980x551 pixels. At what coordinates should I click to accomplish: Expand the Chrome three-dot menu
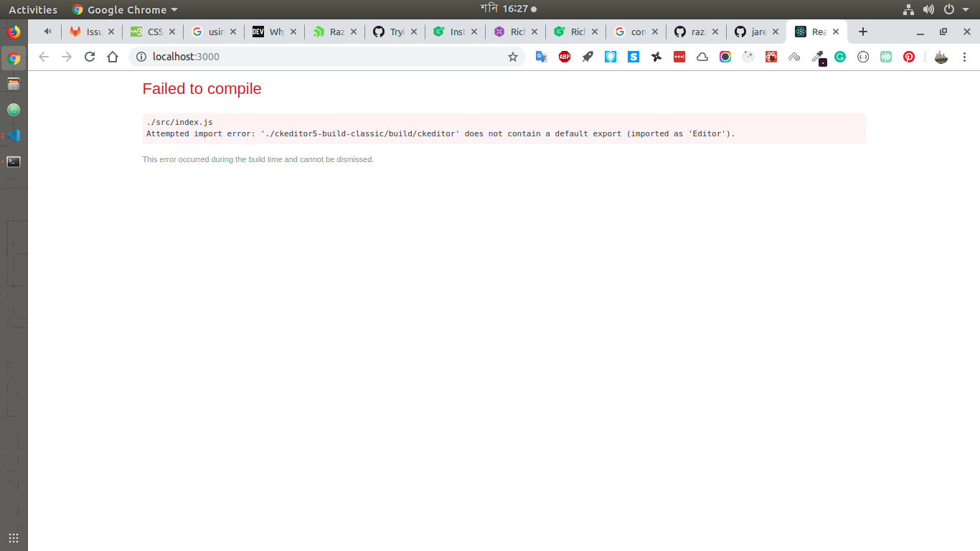965,57
